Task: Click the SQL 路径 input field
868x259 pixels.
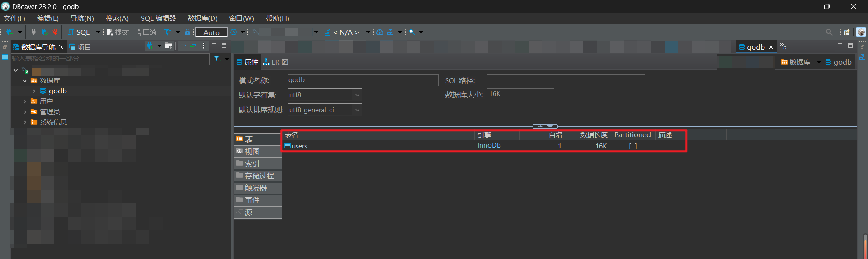Action: point(566,80)
